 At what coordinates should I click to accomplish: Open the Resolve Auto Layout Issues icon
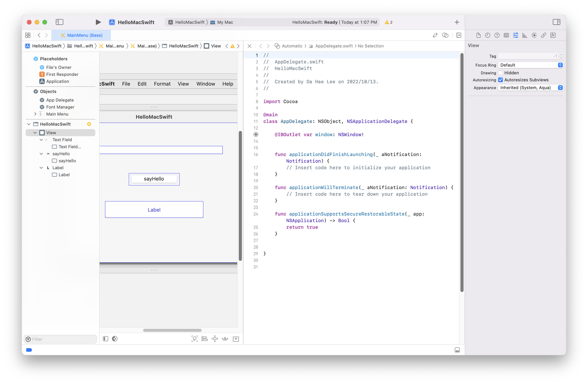(225, 338)
